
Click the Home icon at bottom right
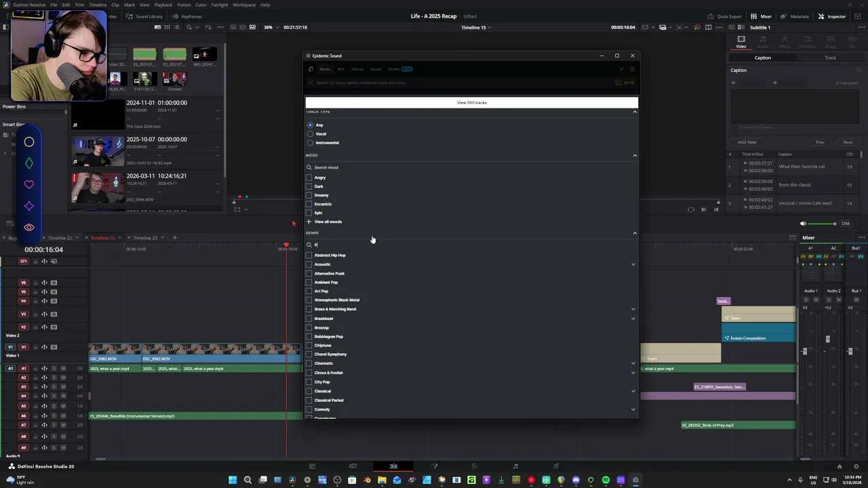coord(840,466)
